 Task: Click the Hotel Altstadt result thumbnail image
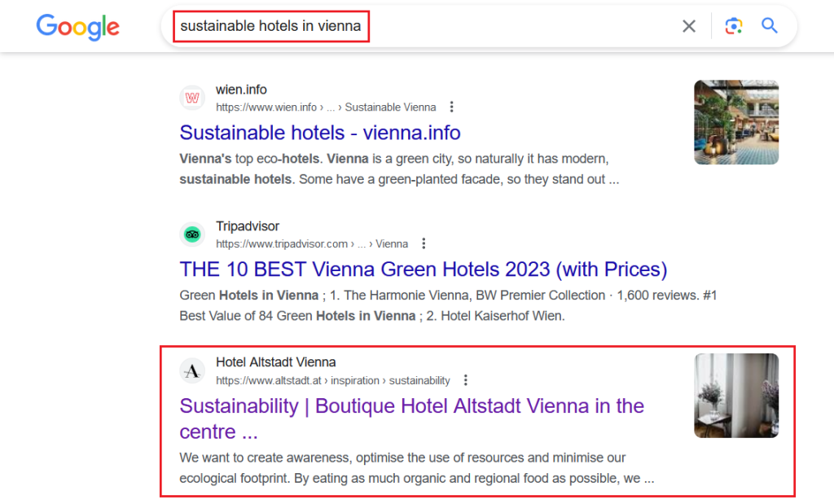point(736,396)
